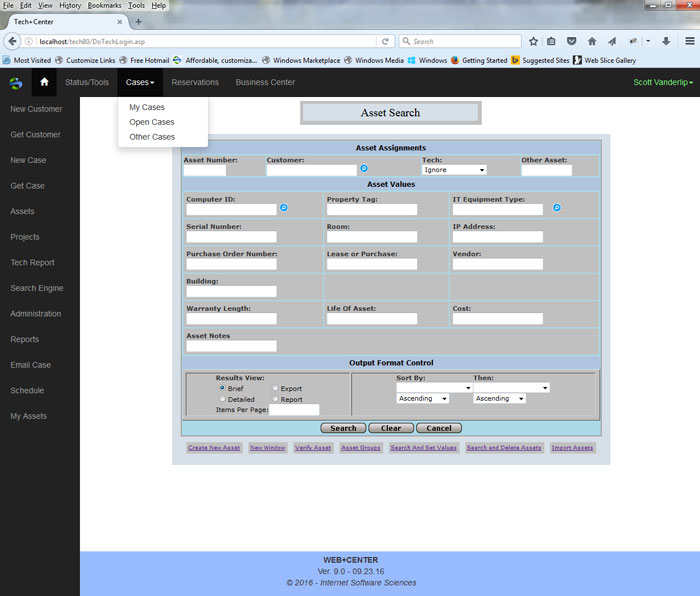Click into the Serial Number field
The width and height of the screenshot is (700, 596).
231,237
